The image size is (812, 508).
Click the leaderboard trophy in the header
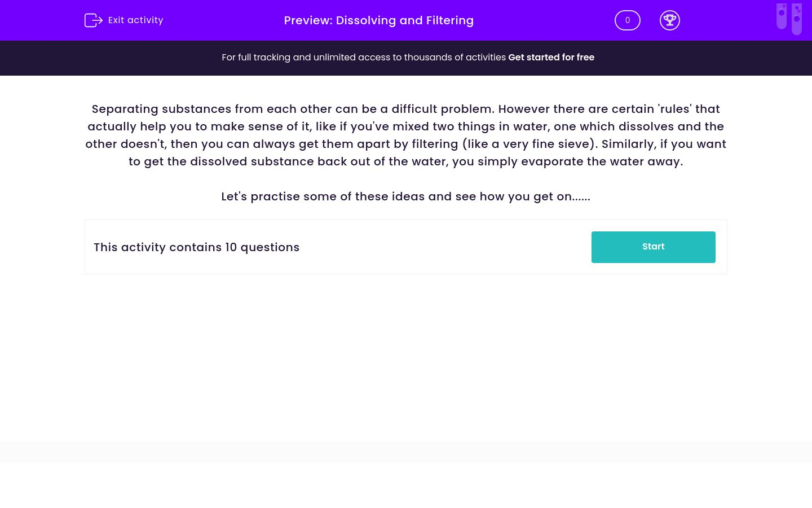point(670,20)
